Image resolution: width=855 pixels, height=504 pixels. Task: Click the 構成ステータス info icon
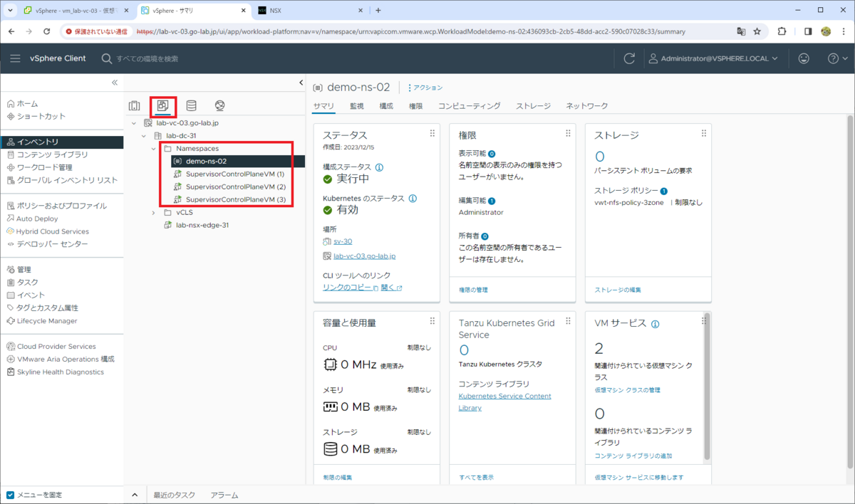[x=379, y=167]
